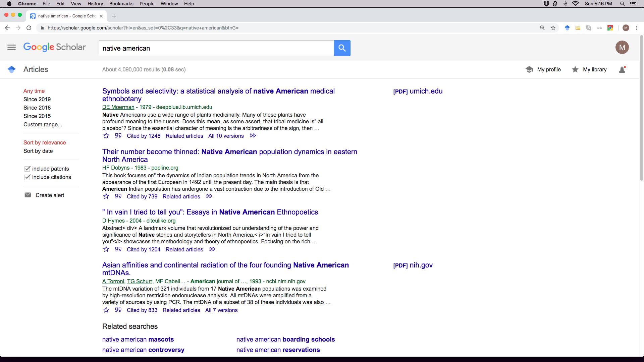The width and height of the screenshot is (644, 362).
Task: Expand more options arrows under Moerman result
Action: click(x=253, y=136)
